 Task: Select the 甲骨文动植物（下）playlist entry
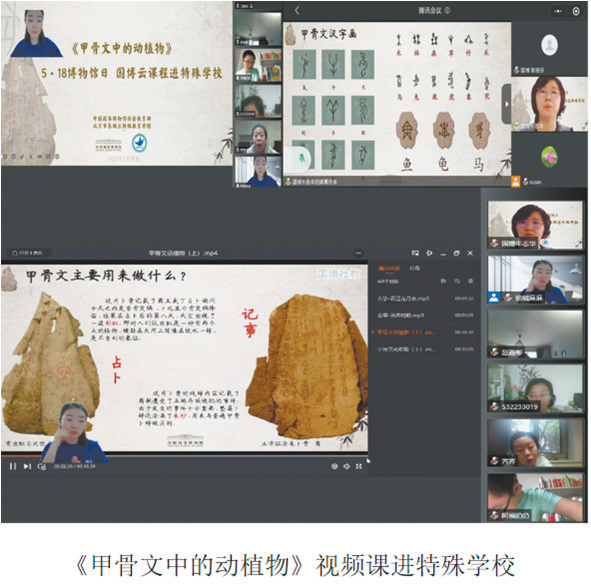coord(425,349)
